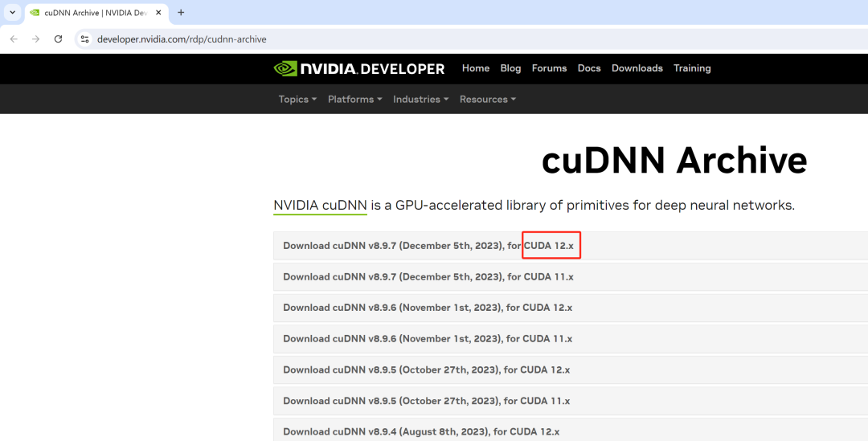Close the cuDNN Archive browser tab

158,13
